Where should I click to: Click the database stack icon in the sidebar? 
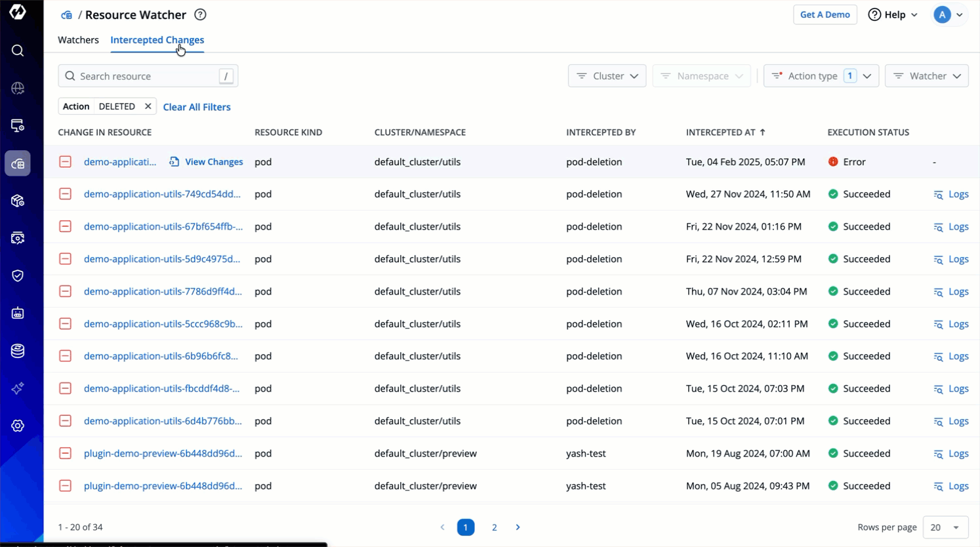point(18,351)
